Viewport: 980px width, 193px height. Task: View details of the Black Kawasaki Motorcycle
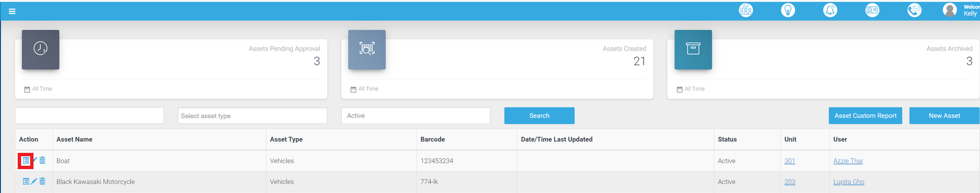click(26, 182)
